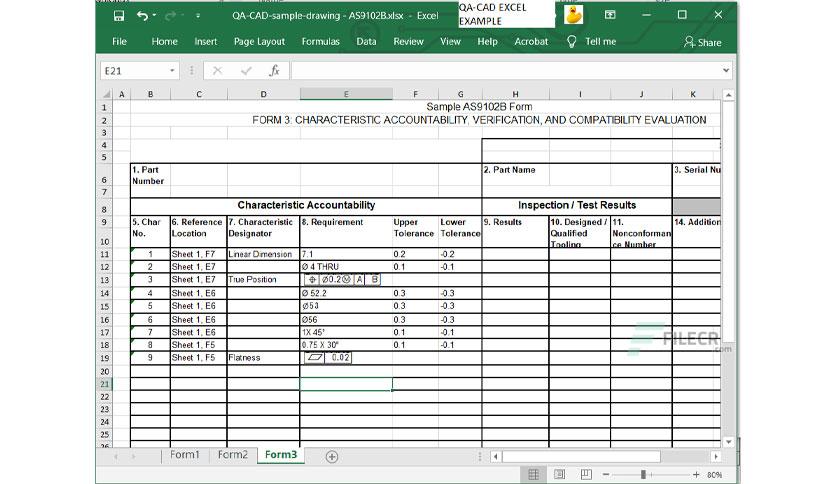
Task: Click the Undo arrow icon
Action: [142, 15]
